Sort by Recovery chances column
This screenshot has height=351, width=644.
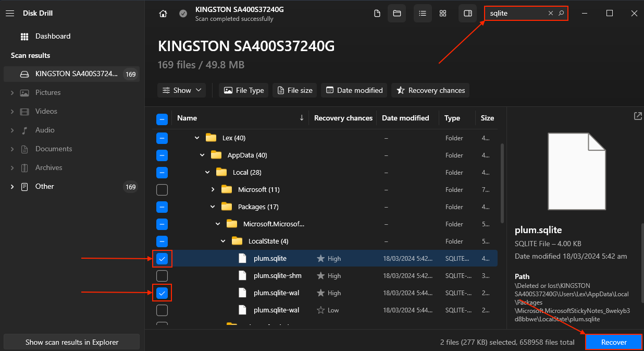point(343,118)
